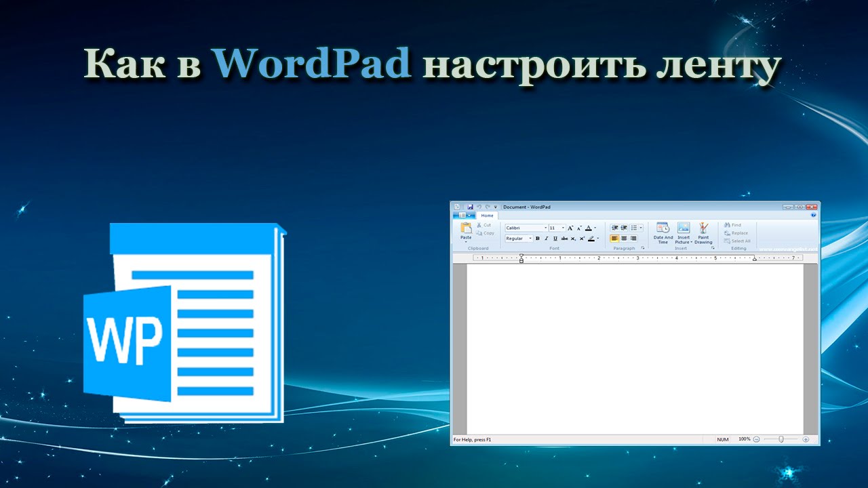This screenshot has height=488, width=868.
Task: Click the Shrink Font icon
Action: point(579,228)
